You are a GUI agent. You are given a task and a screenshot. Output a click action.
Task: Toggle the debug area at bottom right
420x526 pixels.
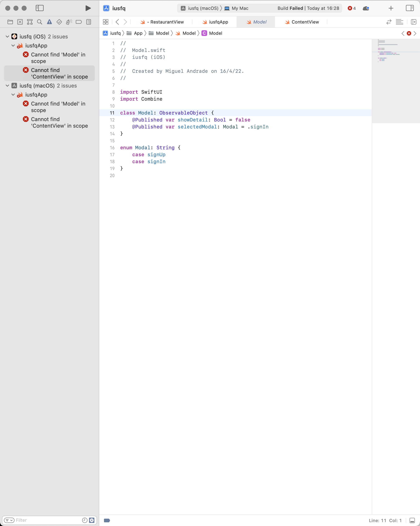(412, 520)
